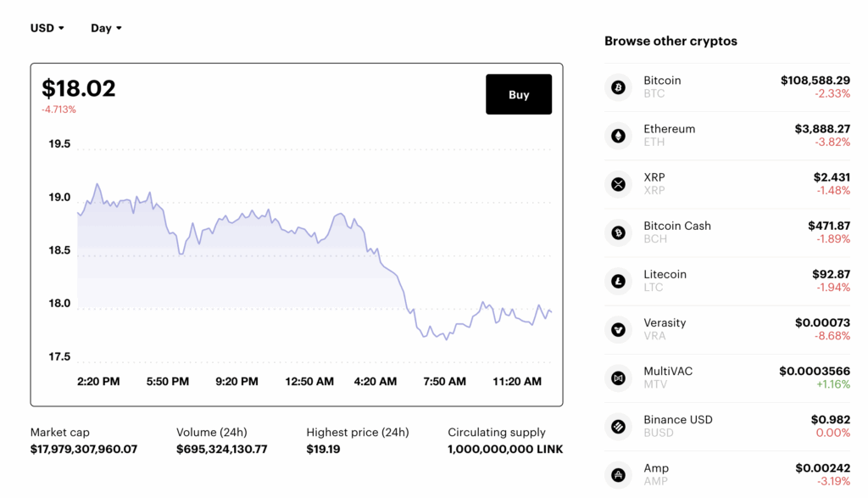The height and width of the screenshot is (498, 868).
Task: Click the Binance USD logo icon
Action: point(618,426)
